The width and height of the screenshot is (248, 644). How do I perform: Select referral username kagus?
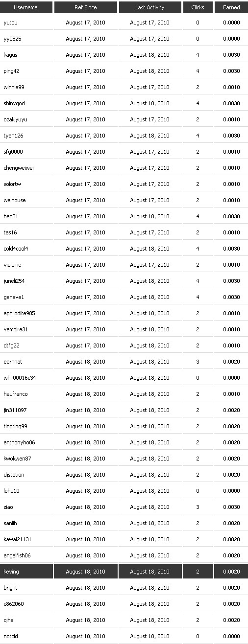tap(10, 55)
